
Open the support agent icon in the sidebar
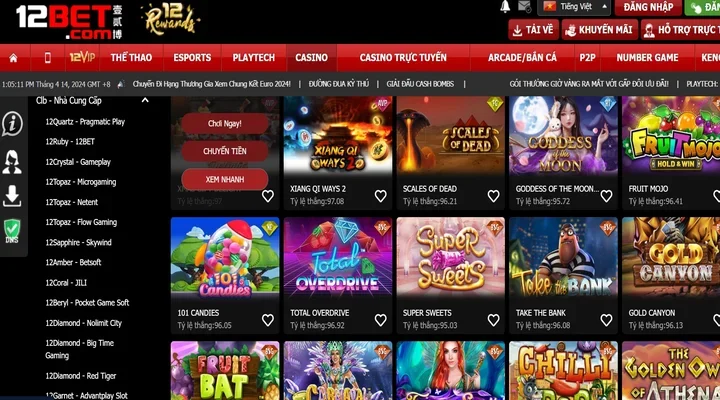12,162
